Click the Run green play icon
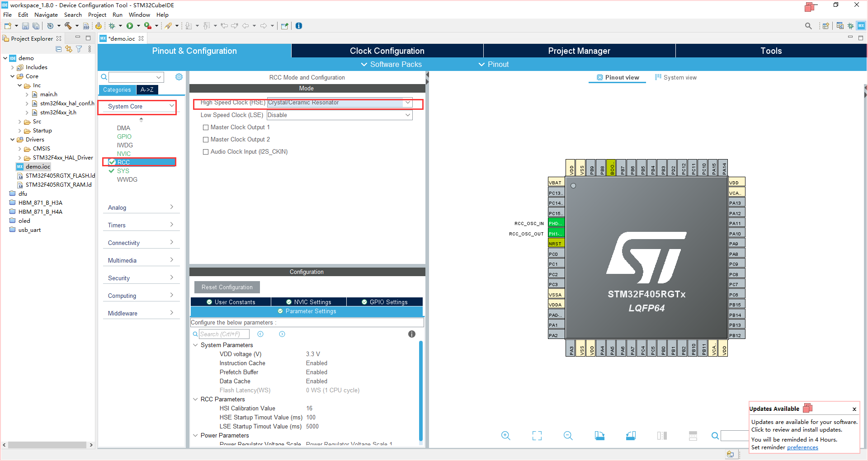The width and height of the screenshot is (868, 461). point(130,26)
